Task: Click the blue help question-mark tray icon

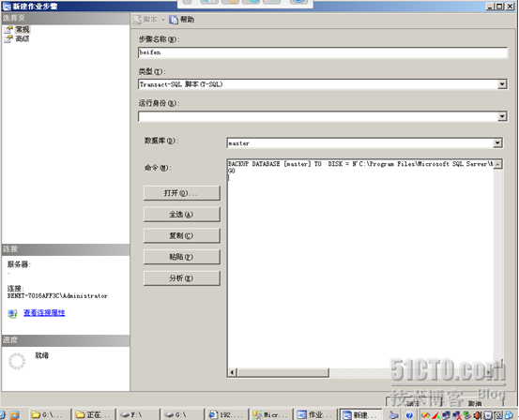Action: 409,415
